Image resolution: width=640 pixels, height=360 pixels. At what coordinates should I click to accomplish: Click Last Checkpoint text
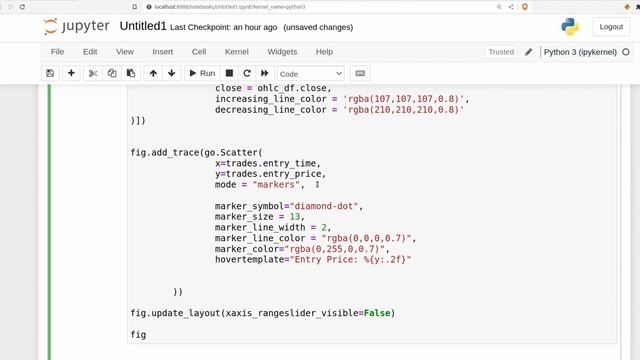point(223,27)
